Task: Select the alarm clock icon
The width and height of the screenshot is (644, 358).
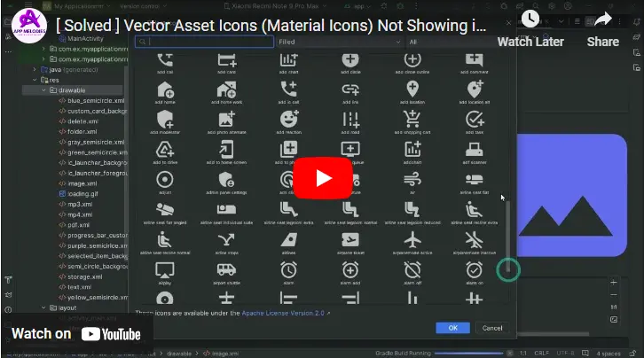Action: click(x=288, y=270)
